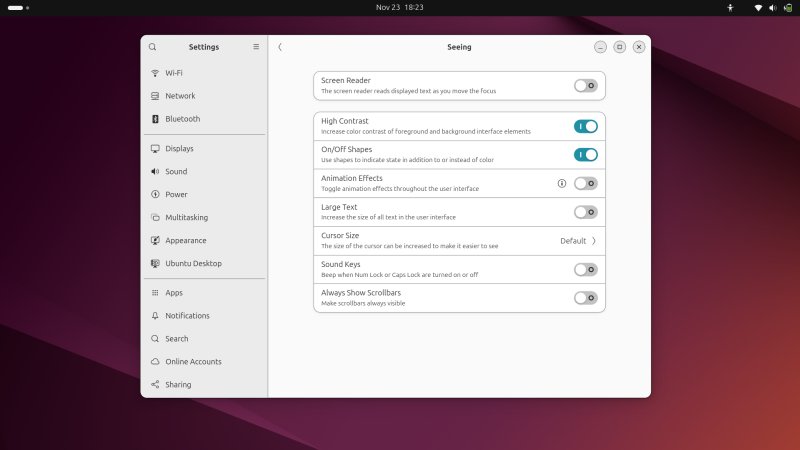Screen dimensions: 800x450
Task: Open clock and calendar in top bar
Action: [x=399, y=8]
